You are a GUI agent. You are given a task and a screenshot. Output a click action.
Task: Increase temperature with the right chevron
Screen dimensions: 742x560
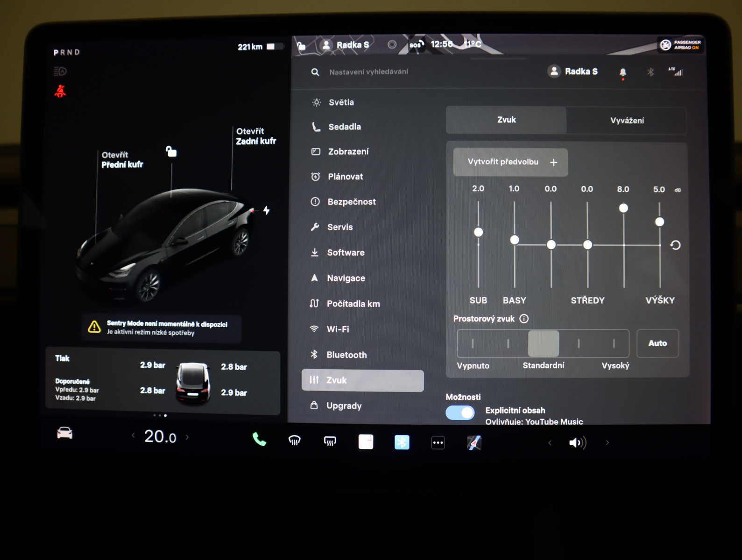[187, 437]
